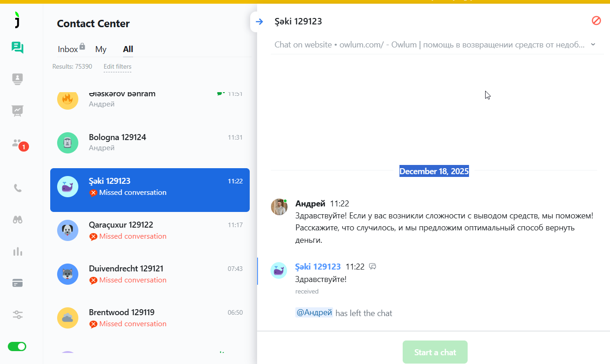Click the dog avatar of Qaraçuxur 129122
Screen dimensions: 610x364
tap(68, 230)
